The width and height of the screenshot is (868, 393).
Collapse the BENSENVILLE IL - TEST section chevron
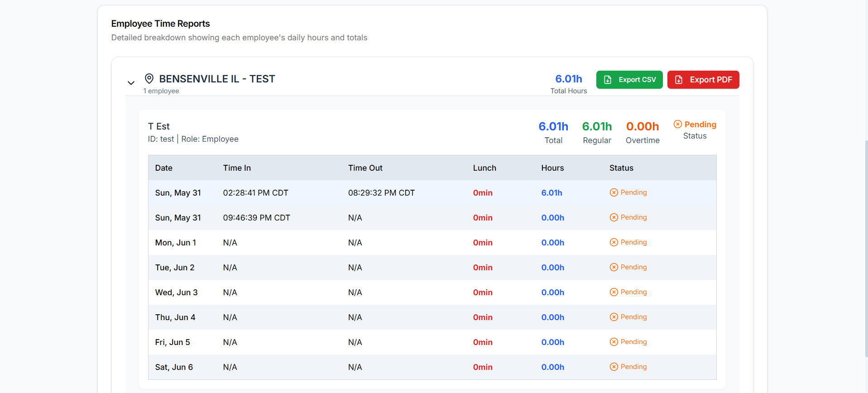click(x=131, y=83)
